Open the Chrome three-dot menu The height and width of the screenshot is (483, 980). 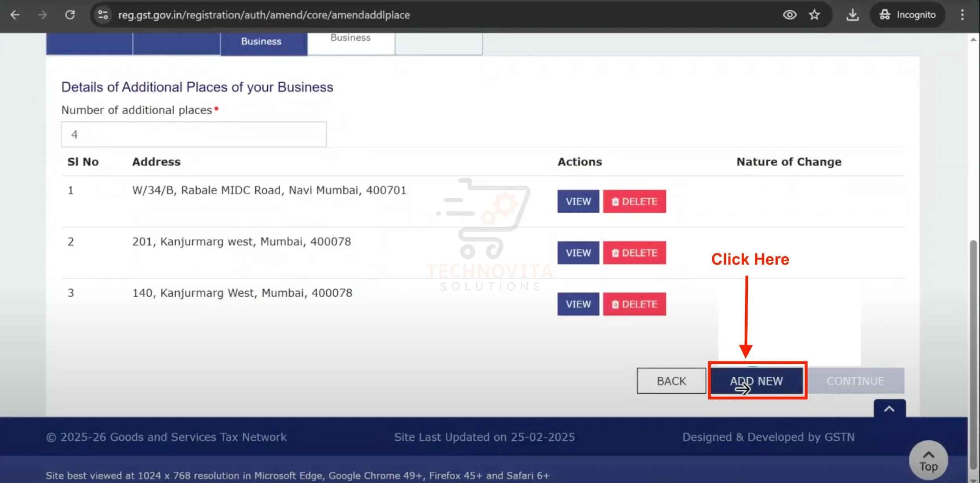[962, 15]
